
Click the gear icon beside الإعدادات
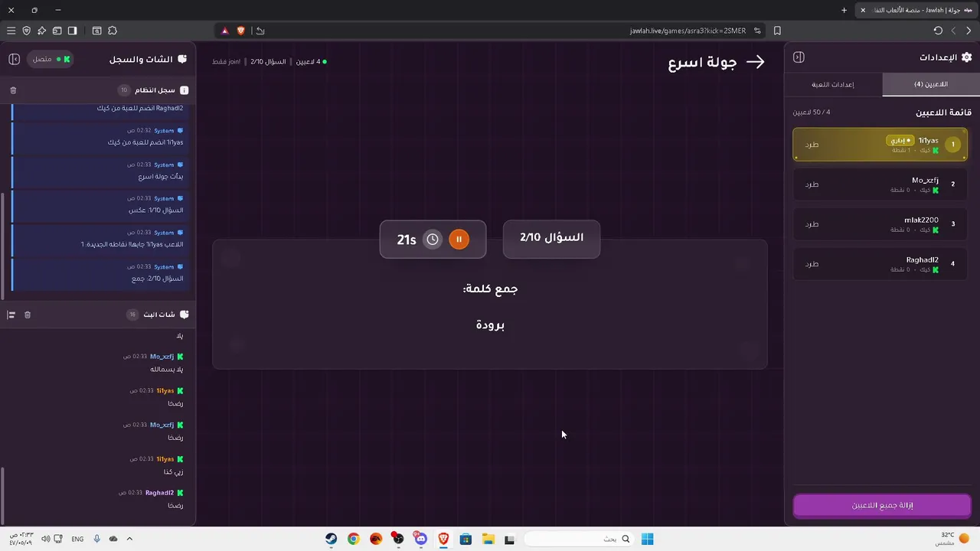(x=966, y=57)
